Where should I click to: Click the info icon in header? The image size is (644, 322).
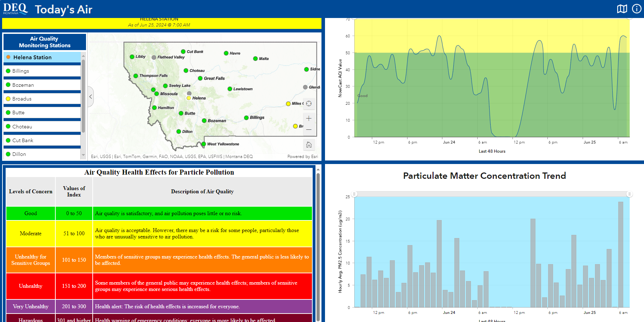(637, 9)
